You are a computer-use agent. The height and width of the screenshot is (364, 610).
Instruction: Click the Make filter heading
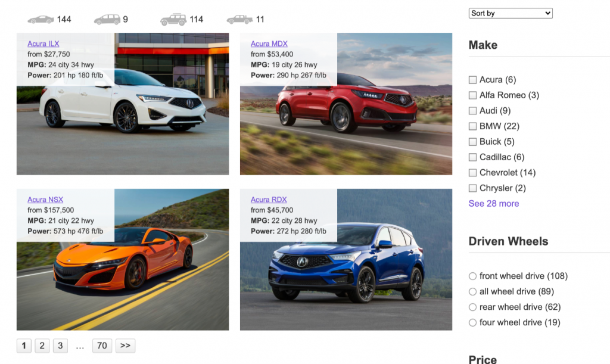pyautogui.click(x=483, y=45)
